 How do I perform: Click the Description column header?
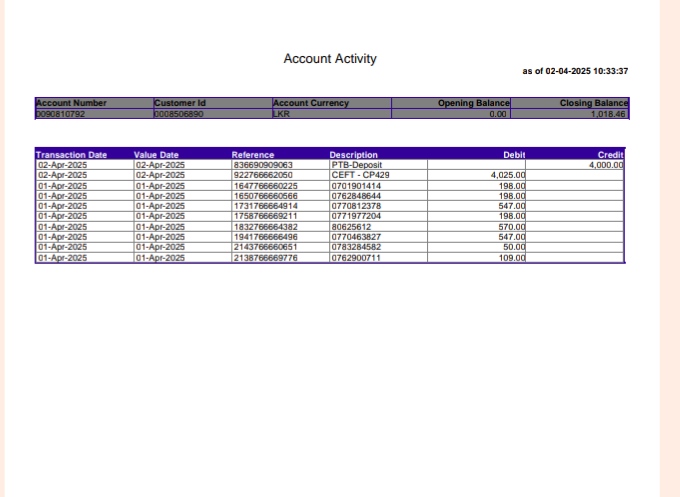[x=354, y=155]
